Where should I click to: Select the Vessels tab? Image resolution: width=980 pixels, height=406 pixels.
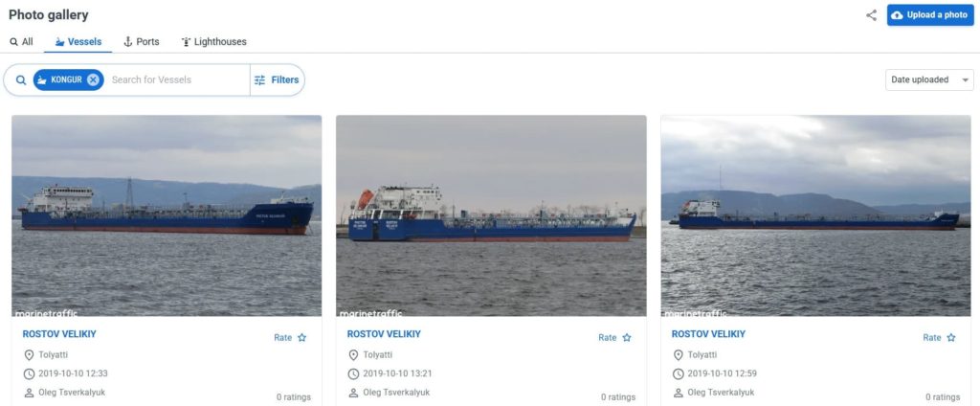pos(78,42)
